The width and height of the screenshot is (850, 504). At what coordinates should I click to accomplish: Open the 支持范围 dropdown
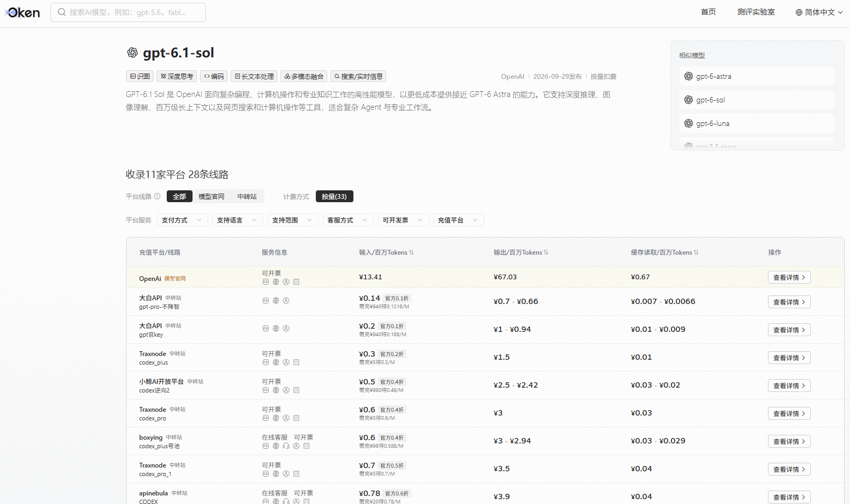(x=293, y=220)
